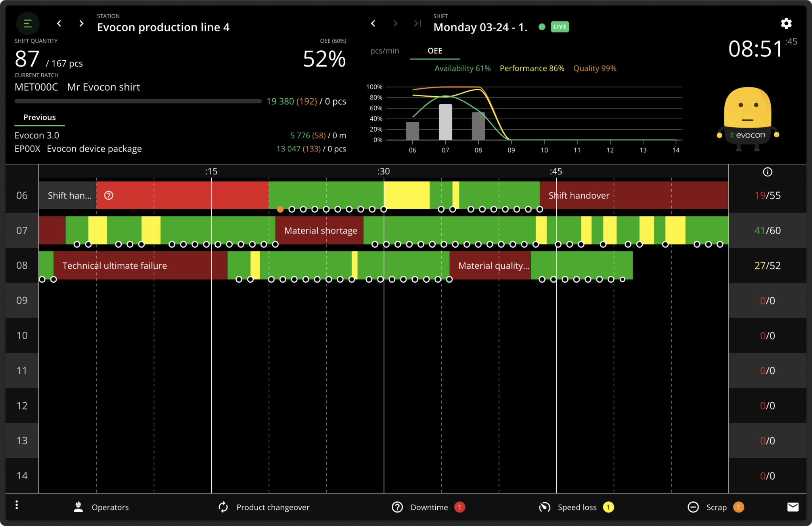Image resolution: width=812 pixels, height=526 pixels.
Task: Click the unknown downtime question mark in hour 06
Action: (109, 195)
